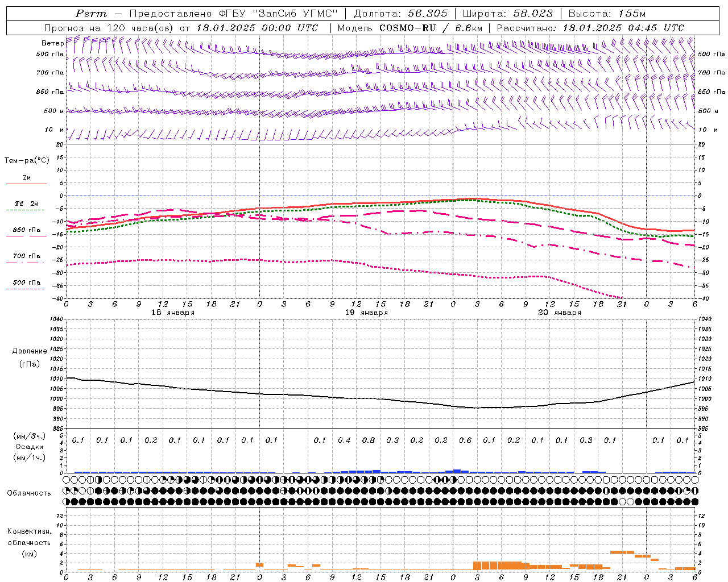This screenshot has height=582, width=728.
Task: Click the "19 января" date label
Action: click(x=367, y=313)
